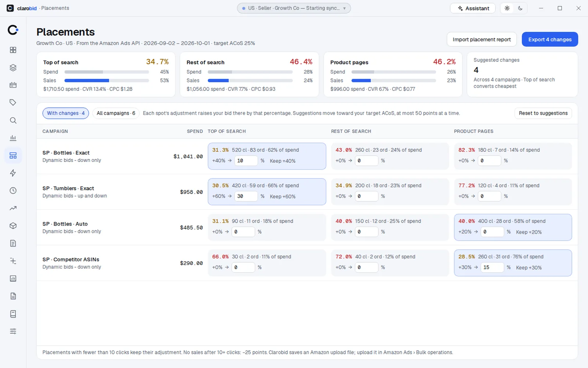Click Rest of search Spend progress bar

(250, 72)
